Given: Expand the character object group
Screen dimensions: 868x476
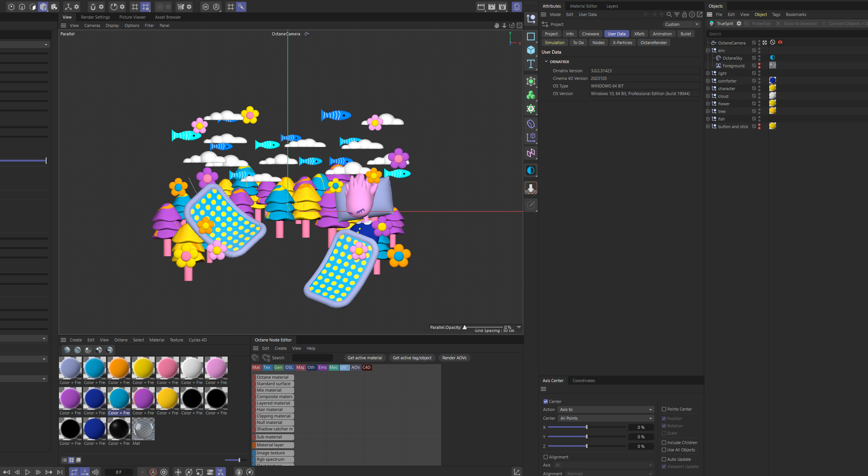Looking at the screenshot, I should (x=708, y=89).
